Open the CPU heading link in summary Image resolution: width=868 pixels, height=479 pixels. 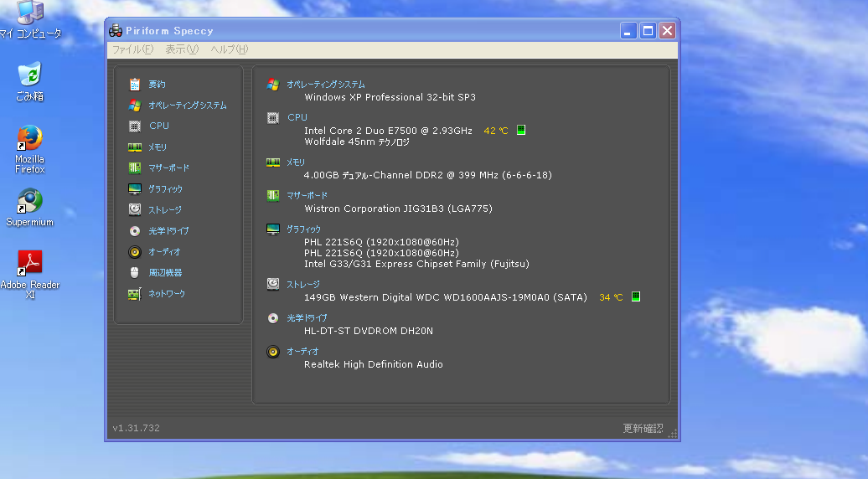tap(297, 118)
